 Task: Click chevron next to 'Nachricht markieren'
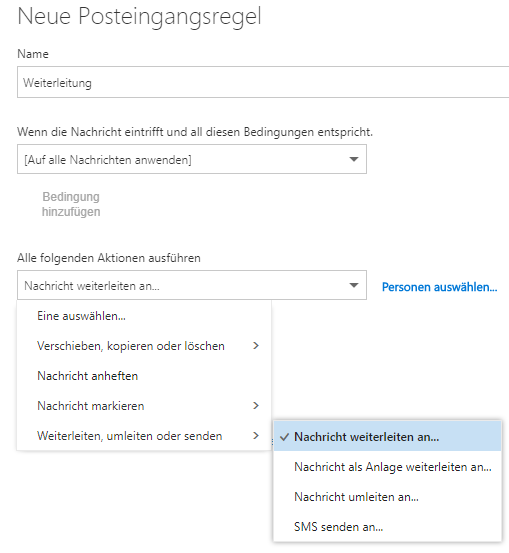coord(256,406)
